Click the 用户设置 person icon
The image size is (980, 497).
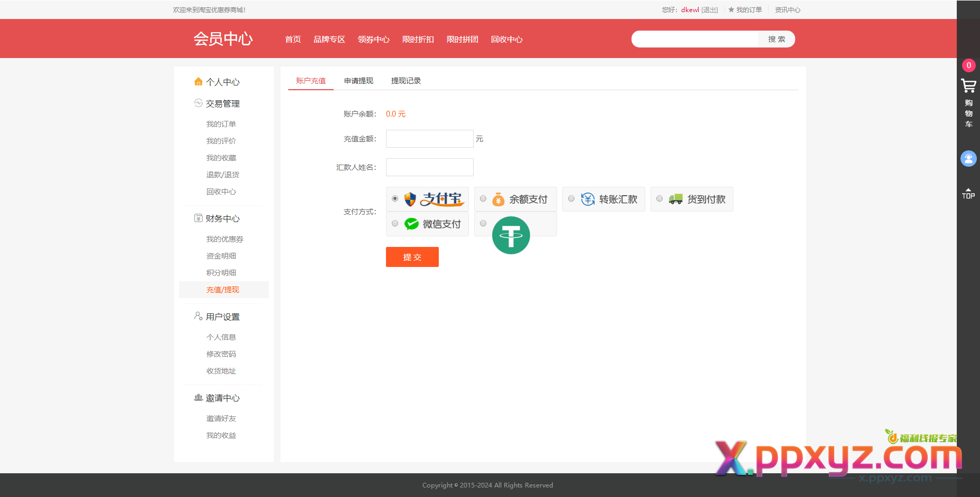pyautogui.click(x=199, y=316)
